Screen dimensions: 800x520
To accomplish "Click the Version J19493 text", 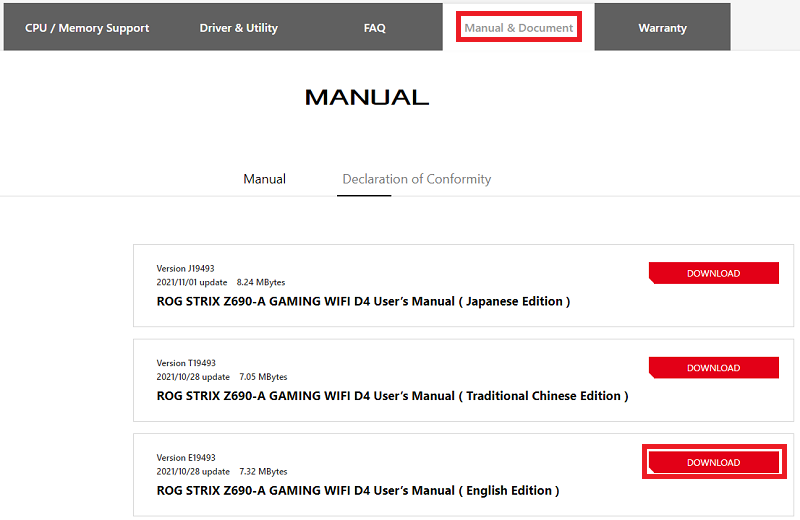I will click(185, 268).
